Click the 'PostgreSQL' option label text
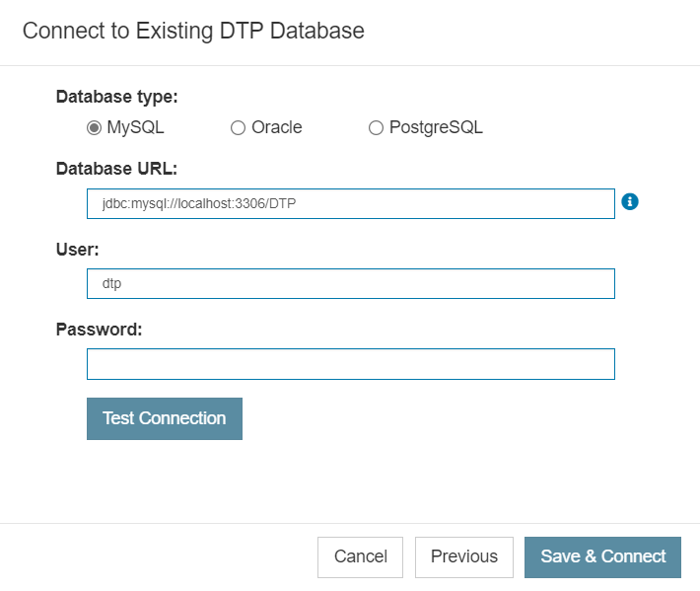 point(436,127)
